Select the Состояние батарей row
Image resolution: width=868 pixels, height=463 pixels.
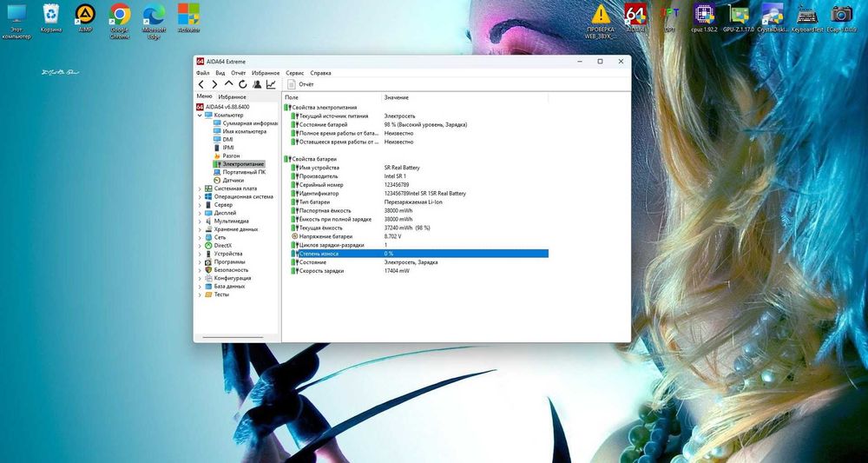[x=415, y=124]
